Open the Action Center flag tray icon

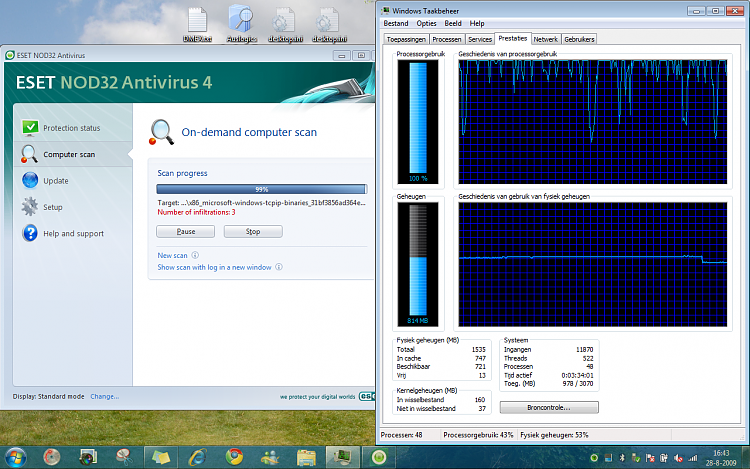650,458
